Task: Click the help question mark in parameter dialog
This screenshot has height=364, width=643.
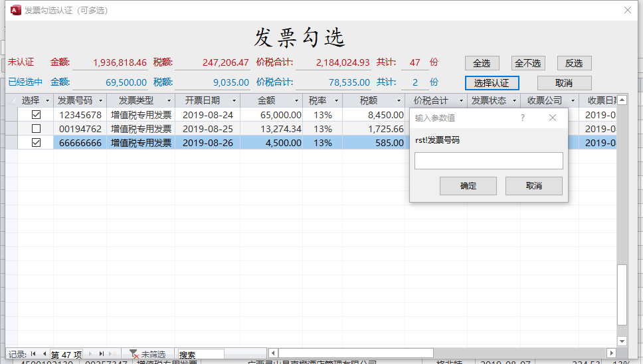Action: (x=522, y=118)
